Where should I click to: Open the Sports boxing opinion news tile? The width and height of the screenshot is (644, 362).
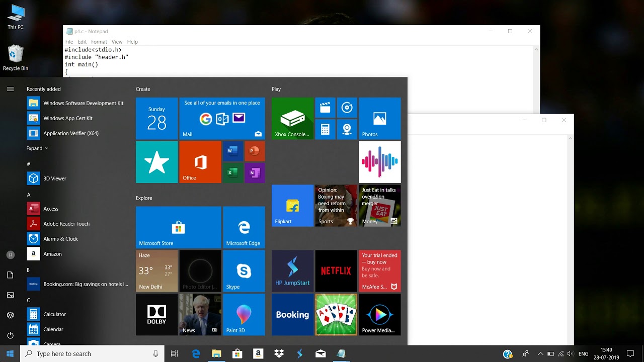336,206
